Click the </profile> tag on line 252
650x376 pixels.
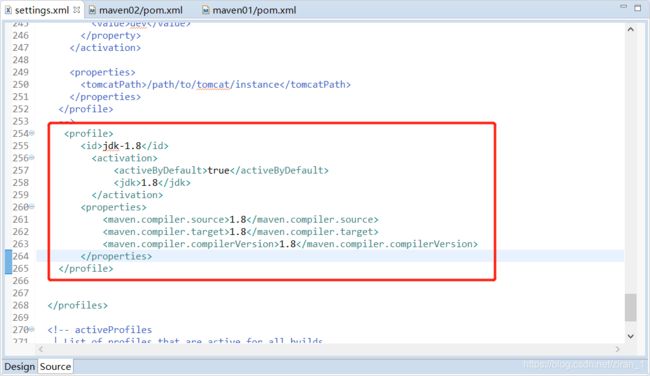(86, 109)
